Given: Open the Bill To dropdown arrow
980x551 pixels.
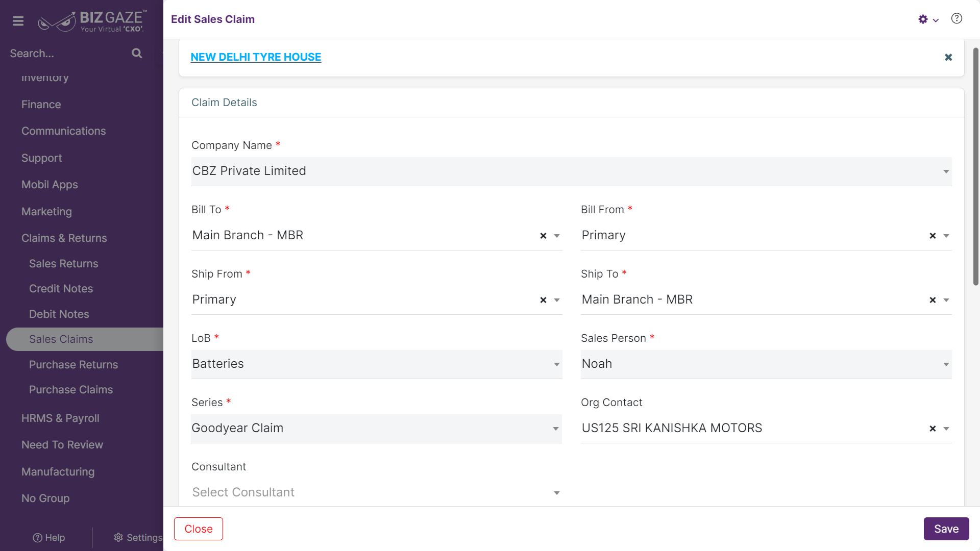Looking at the screenshot, I should 557,236.
